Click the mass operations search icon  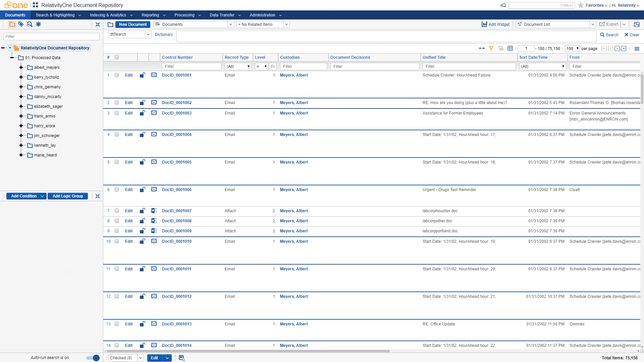181,358
